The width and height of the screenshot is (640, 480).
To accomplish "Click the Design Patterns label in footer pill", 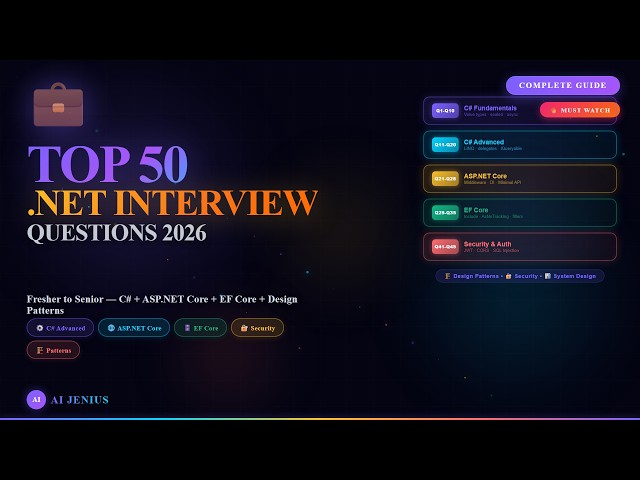I will coord(476,276).
